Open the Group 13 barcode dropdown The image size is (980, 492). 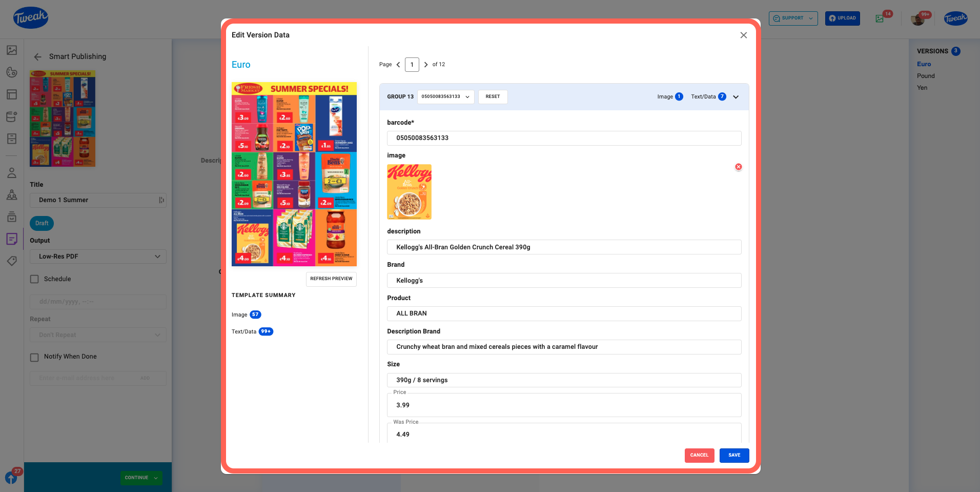pyautogui.click(x=446, y=97)
